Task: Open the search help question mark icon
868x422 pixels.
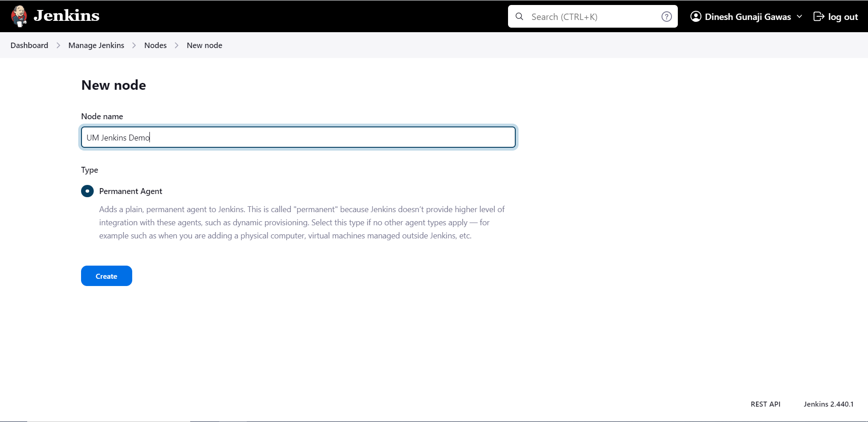Action: click(x=667, y=17)
